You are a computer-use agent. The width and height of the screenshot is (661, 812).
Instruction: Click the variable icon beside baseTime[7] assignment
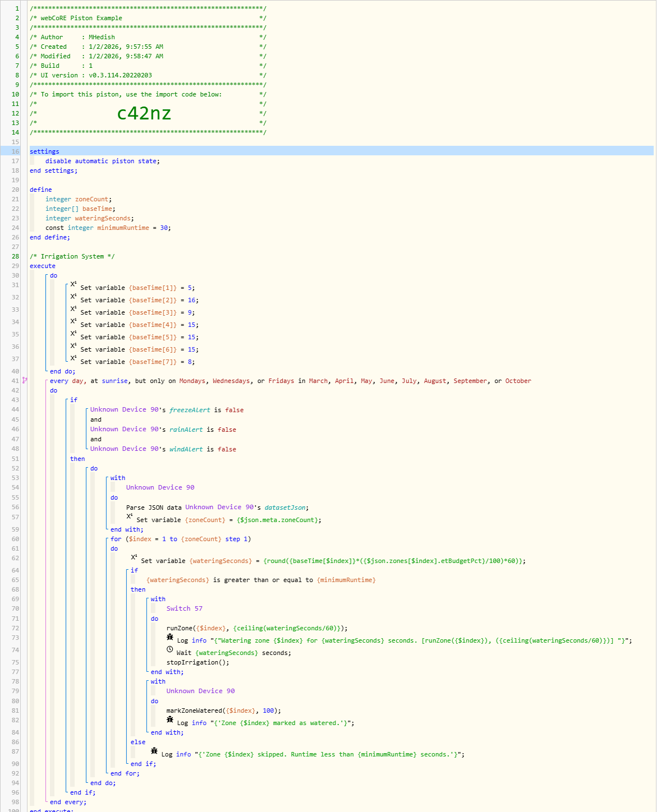click(x=74, y=358)
